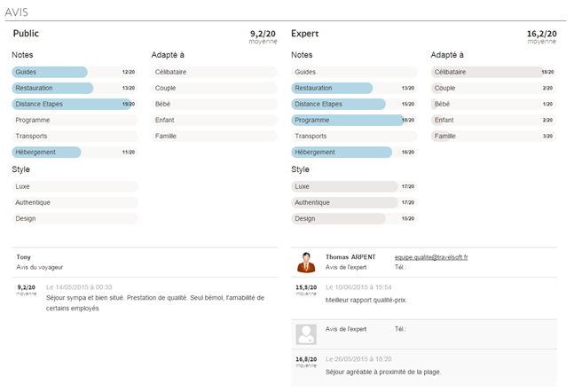Click the Expert section heading
This screenshot has width=574, height=392.
coord(304,34)
